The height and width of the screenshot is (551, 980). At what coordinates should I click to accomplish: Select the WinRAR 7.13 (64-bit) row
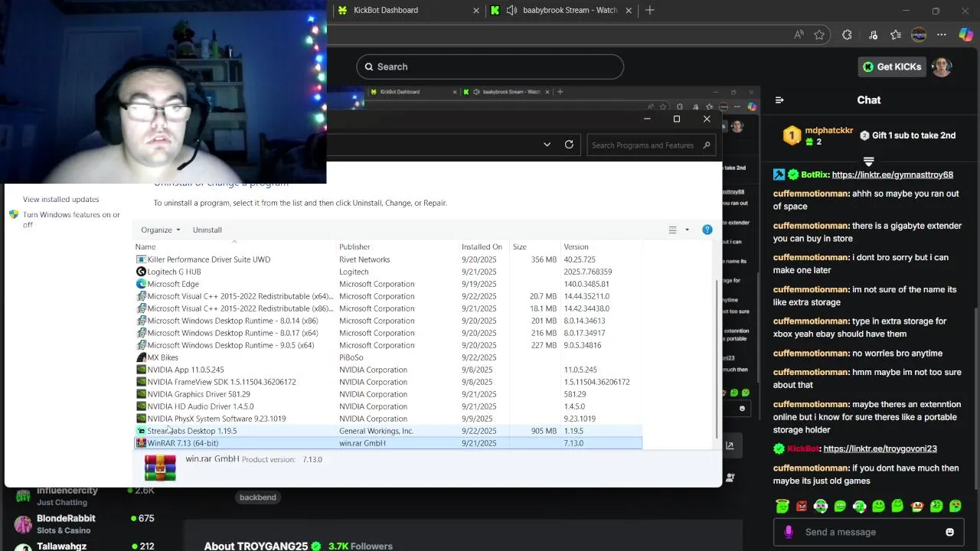(388, 443)
